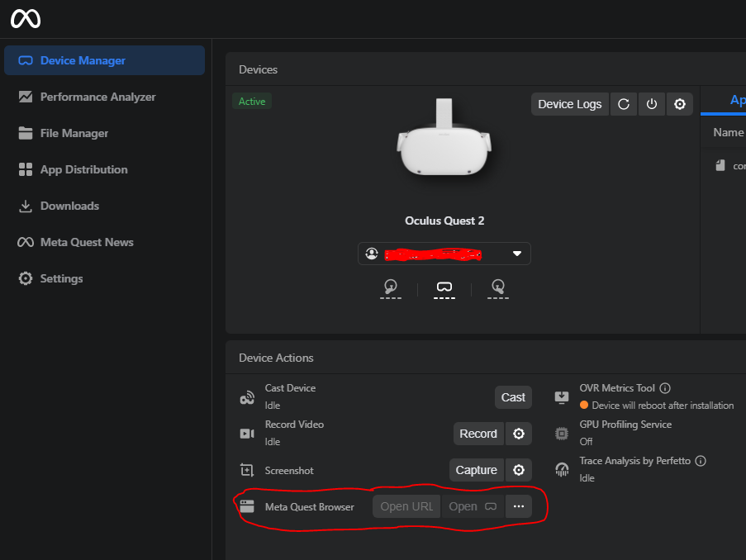The image size is (746, 560).
Task: Click Open in headset button
Action: [x=473, y=506]
